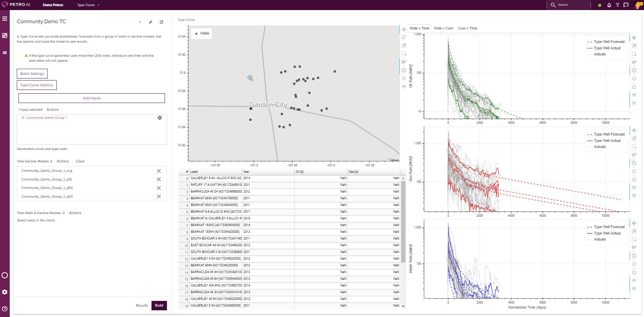644x317 pixels.
Task: Select Box Select on the oil rate chart
Action: 634,54
